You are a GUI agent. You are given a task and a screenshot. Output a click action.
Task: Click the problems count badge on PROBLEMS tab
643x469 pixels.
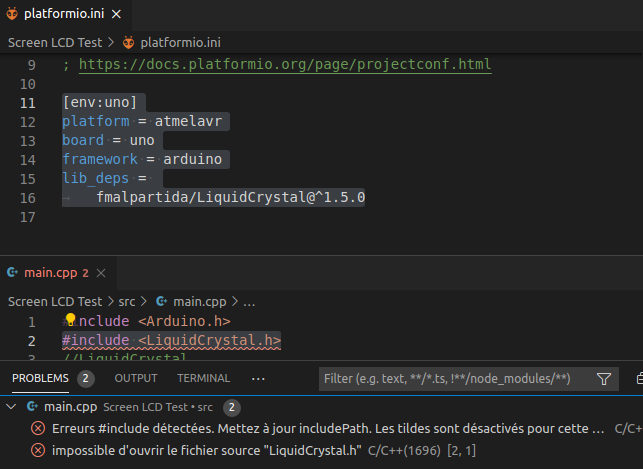tap(86, 378)
